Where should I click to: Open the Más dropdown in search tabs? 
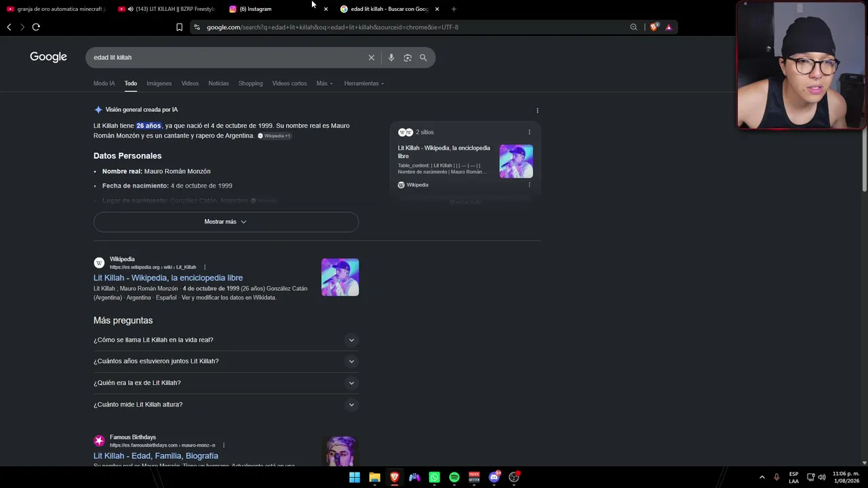325,83
